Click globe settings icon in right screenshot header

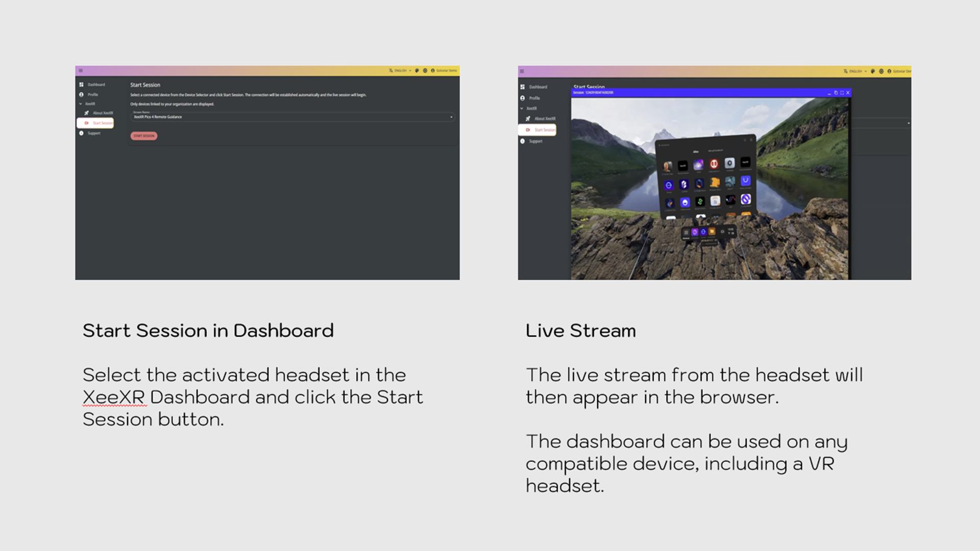[x=881, y=71]
